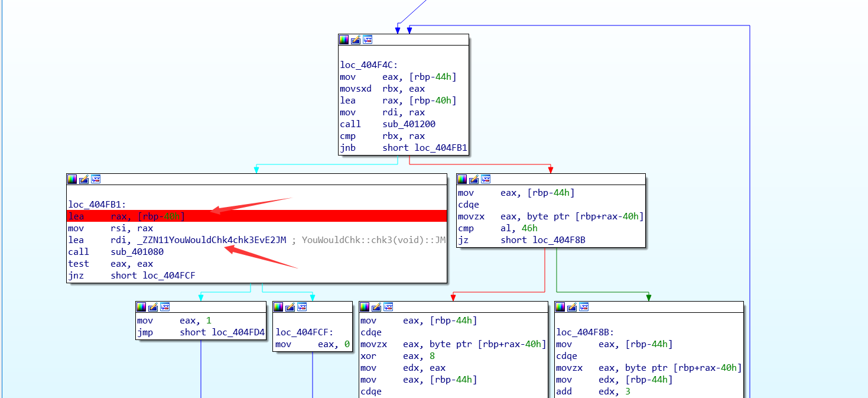Click the group nodes icon on loc_404F4C node
Image resolution: width=868 pixels, height=398 pixels.
pos(368,40)
